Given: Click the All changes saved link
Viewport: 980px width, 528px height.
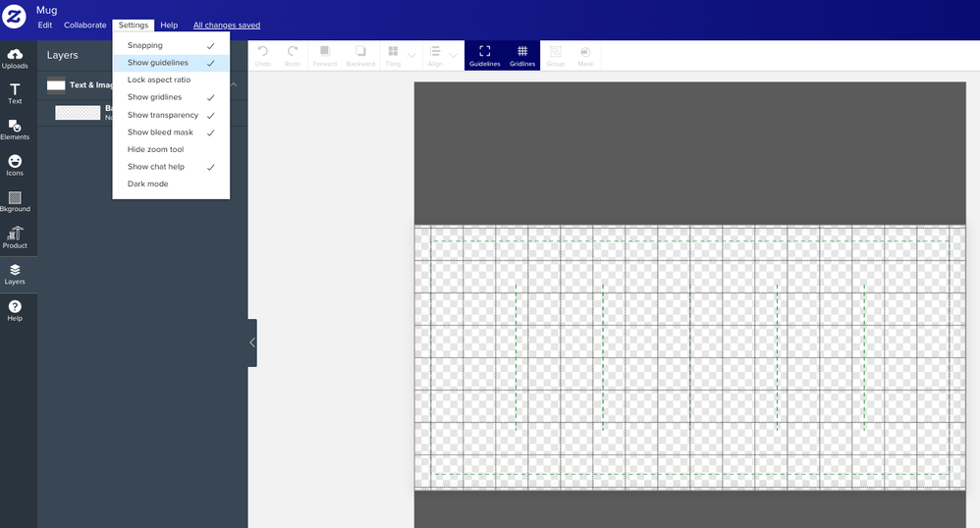Looking at the screenshot, I should (226, 26).
